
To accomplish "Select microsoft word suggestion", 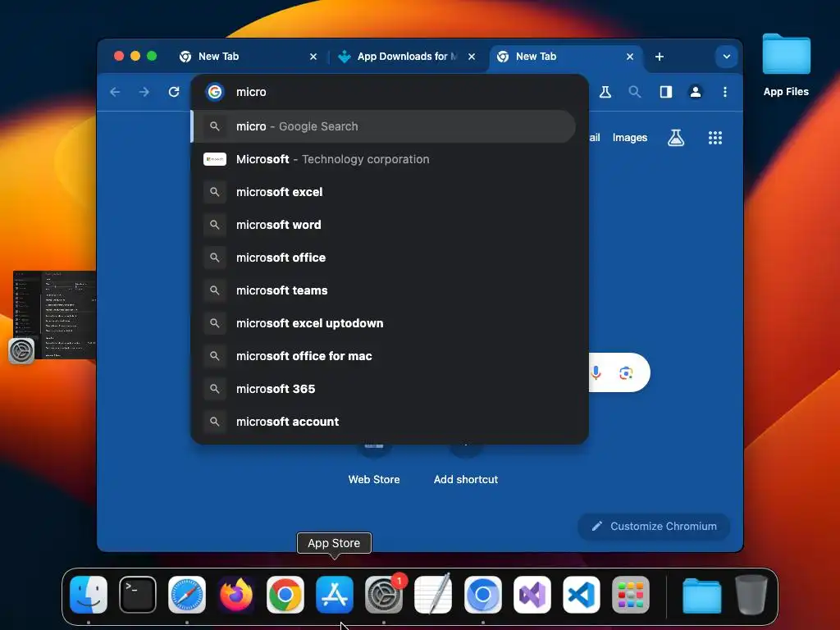I will [384, 225].
